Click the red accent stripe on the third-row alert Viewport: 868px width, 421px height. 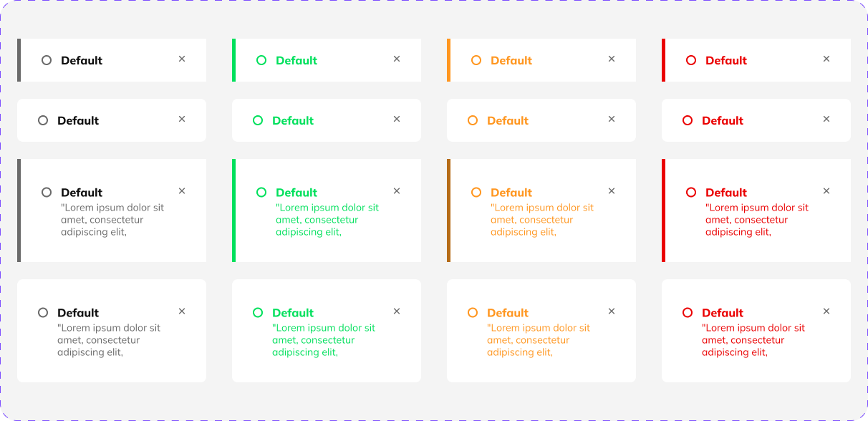[662, 209]
